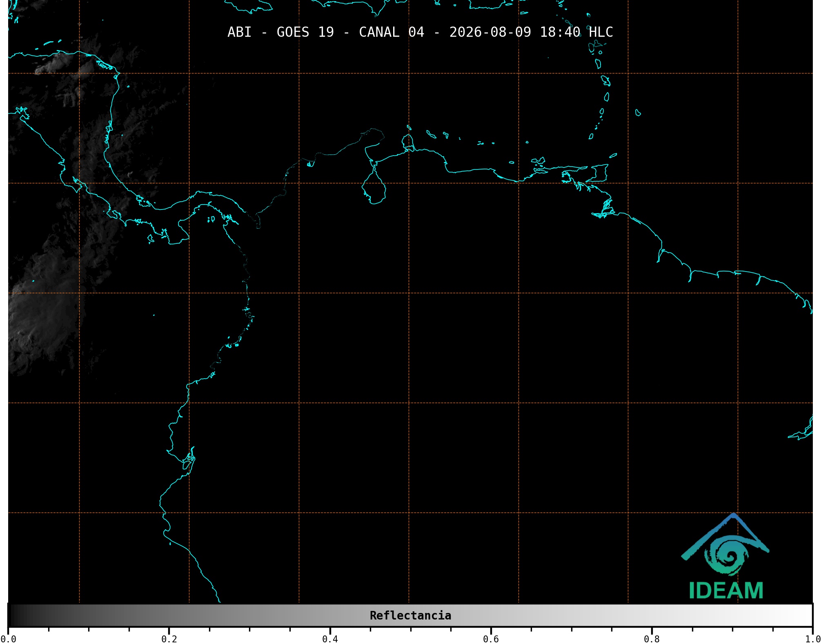Click the "0.2" colorbar tick label
This screenshot has width=821, height=644.
coord(169,639)
